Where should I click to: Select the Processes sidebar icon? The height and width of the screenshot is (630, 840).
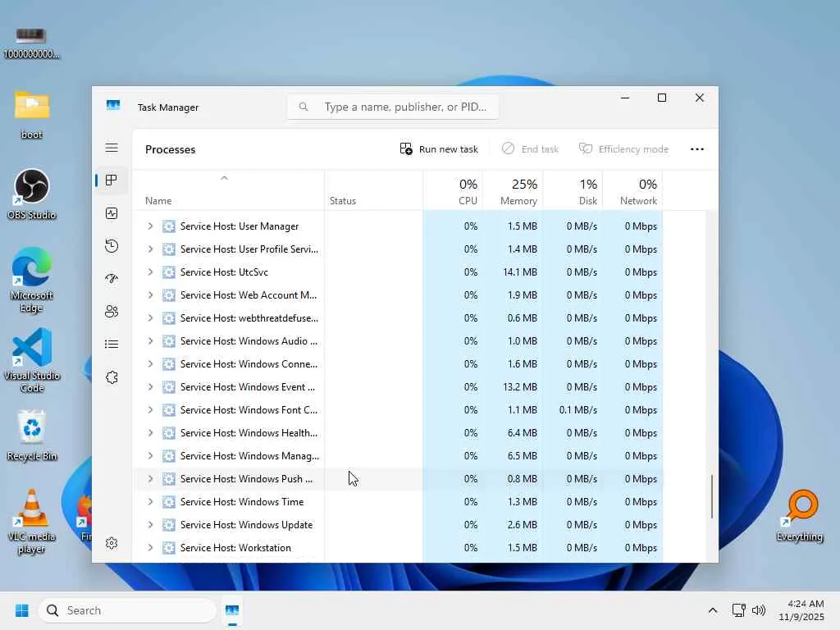112,180
